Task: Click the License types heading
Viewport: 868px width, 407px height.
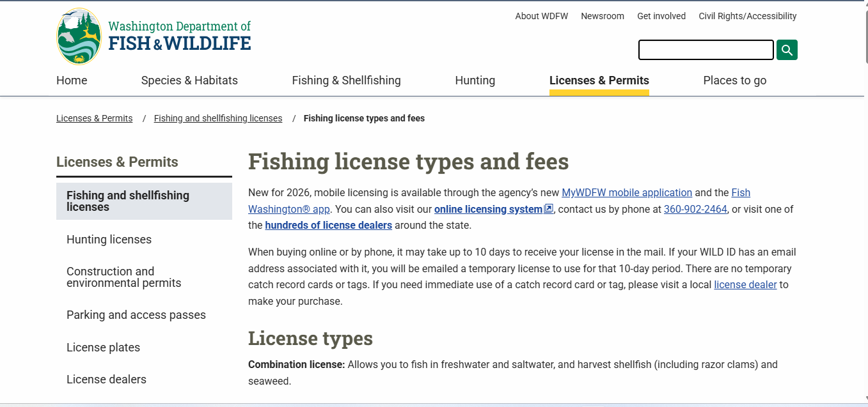Action: coord(310,338)
